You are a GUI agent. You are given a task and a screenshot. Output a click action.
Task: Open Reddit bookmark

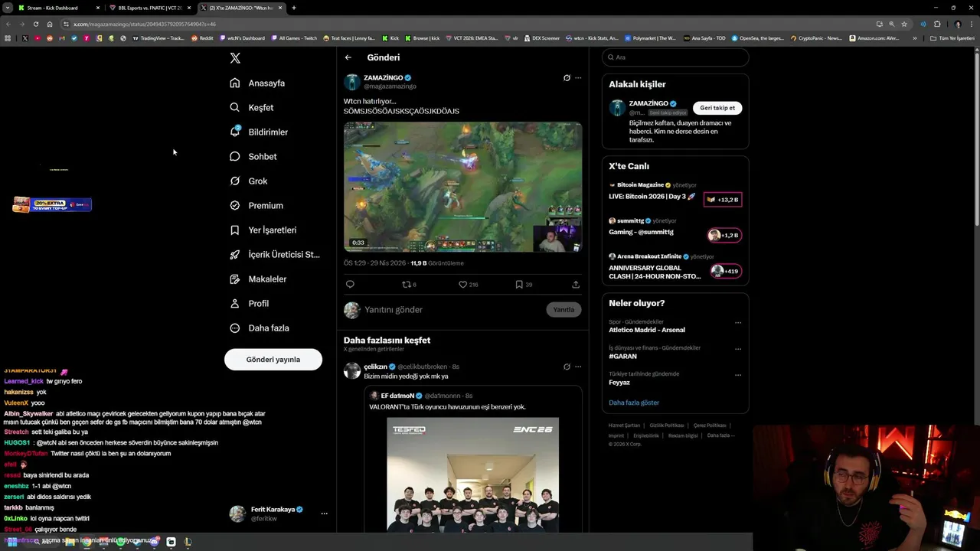(202, 38)
